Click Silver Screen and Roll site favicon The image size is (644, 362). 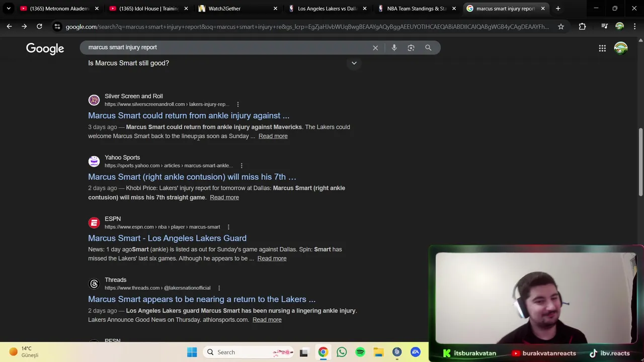point(94,100)
